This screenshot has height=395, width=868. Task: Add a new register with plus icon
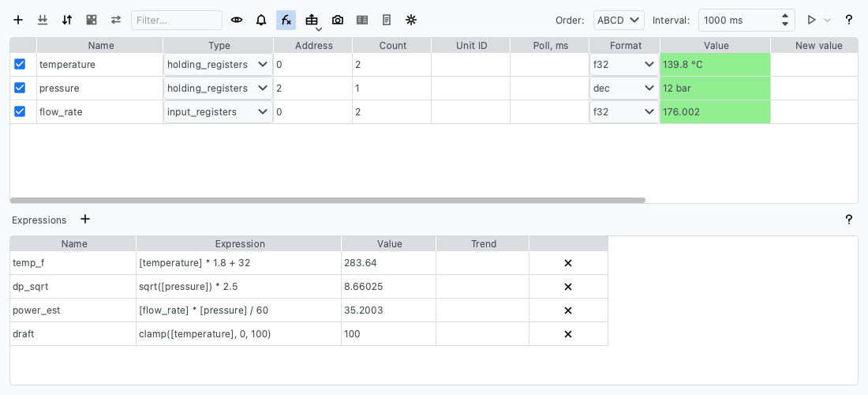tap(18, 20)
